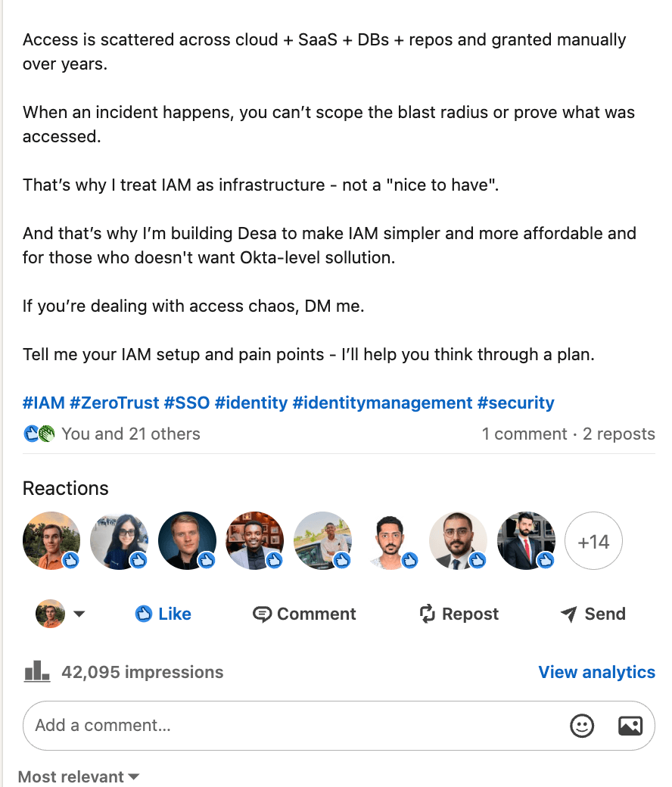Expand remaining reactions with the +14 button

pyautogui.click(x=593, y=540)
